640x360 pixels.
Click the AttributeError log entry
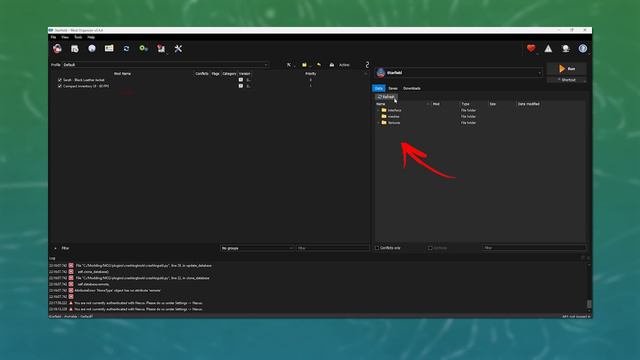coord(118,290)
